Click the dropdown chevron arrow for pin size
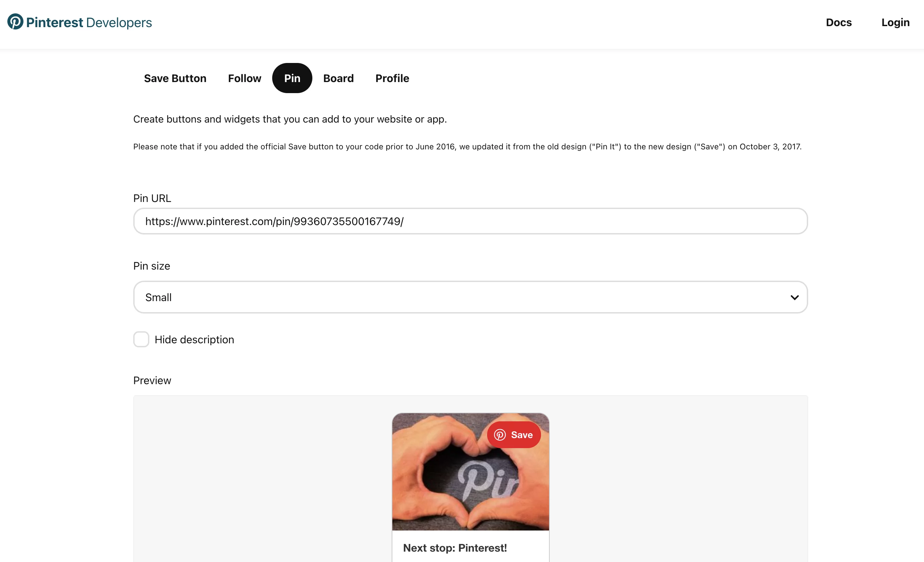924x562 pixels. pyautogui.click(x=794, y=296)
